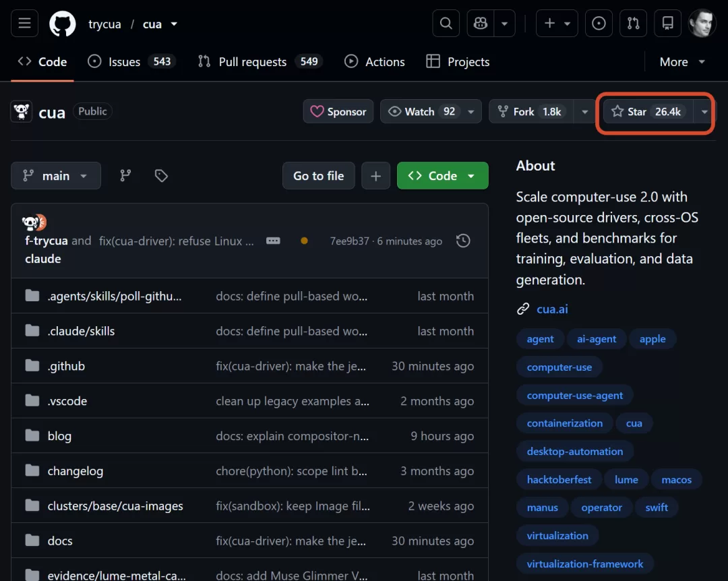728x581 pixels.
Task: Click commit 'fix(sandbox): keep Image fil...'
Action: tap(293, 506)
